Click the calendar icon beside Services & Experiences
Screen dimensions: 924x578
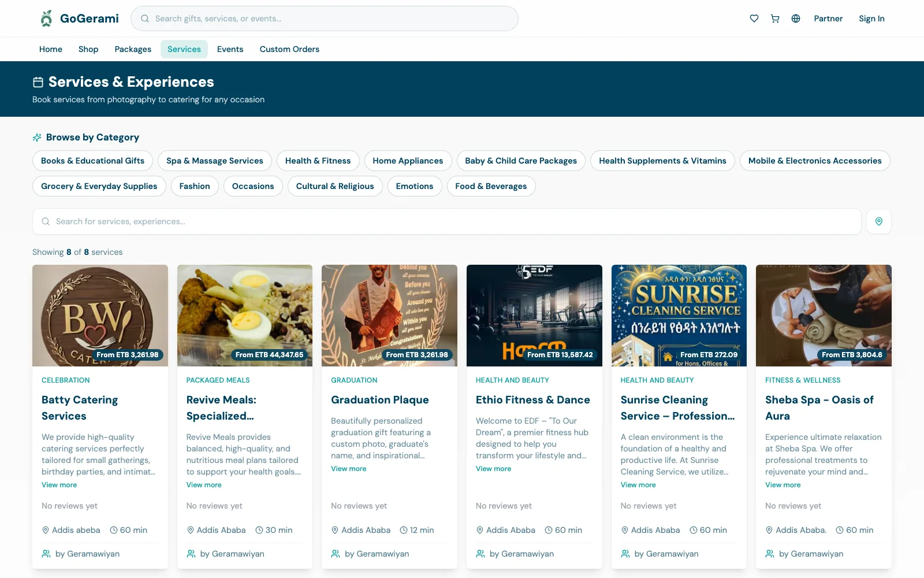pos(38,82)
